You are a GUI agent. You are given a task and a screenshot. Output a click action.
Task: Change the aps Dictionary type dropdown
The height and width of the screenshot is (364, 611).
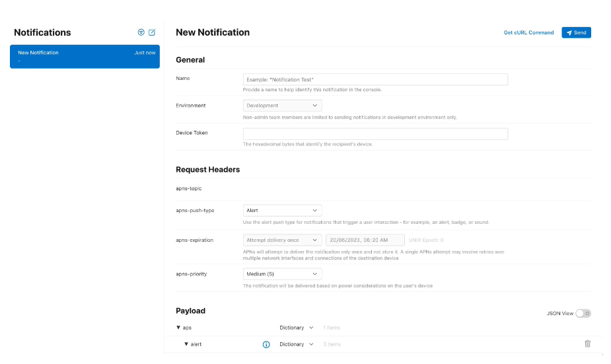pyautogui.click(x=296, y=328)
